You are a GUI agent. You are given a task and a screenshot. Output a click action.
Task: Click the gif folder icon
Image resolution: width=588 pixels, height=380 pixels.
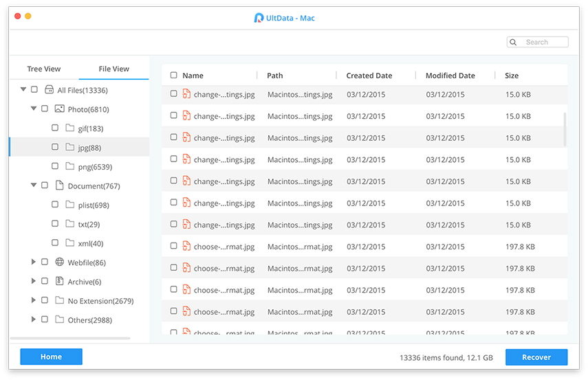pos(69,128)
